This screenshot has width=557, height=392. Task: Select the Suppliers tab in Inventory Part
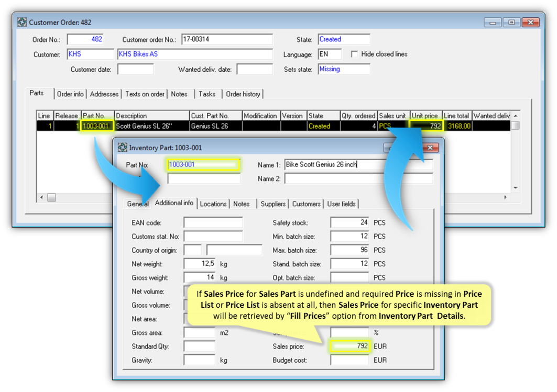pyautogui.click(x=273, y=204)
